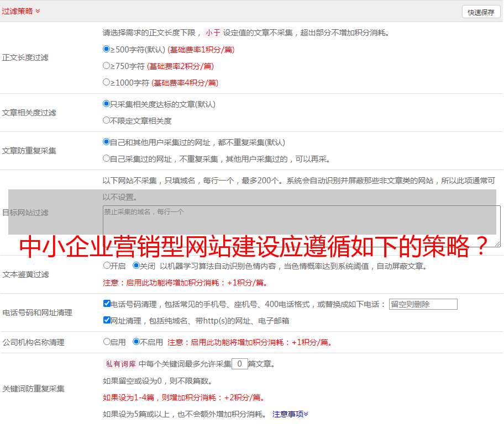This screenshot has height=424, width=504.
Task: Click the 快速保存 button
Action: [x=481, y=12]
